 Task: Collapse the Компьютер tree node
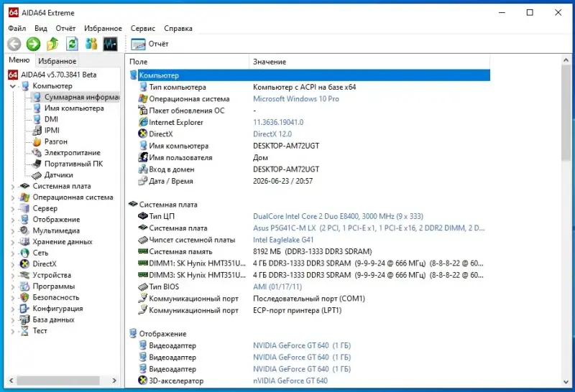13,86
